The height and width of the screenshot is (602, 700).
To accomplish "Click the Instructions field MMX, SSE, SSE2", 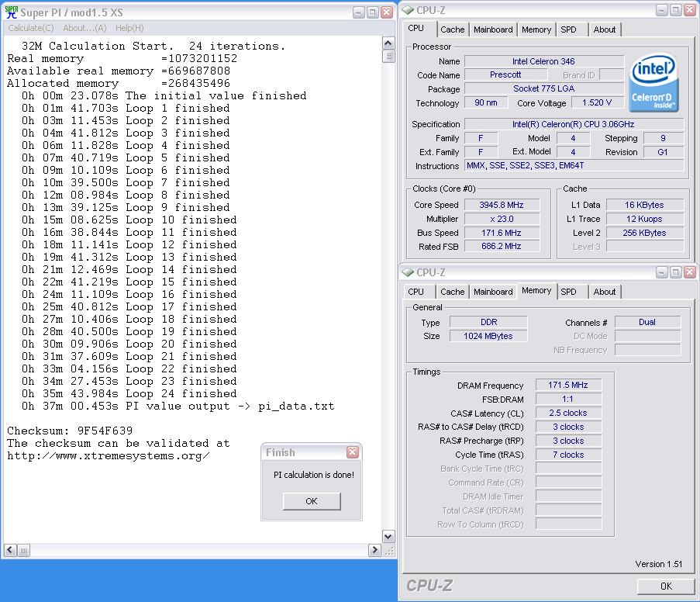I will 574,165.
